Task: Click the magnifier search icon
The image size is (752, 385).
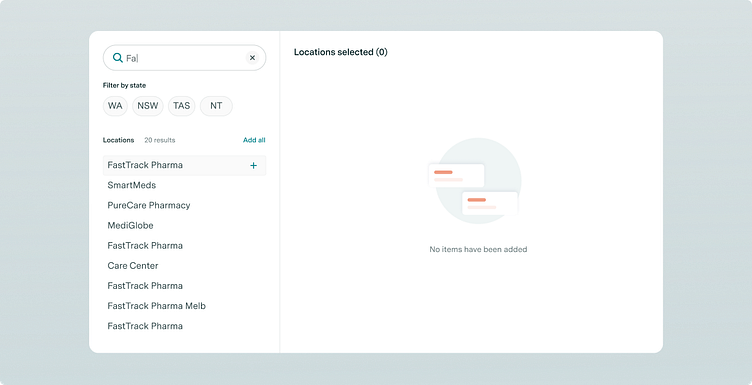Action: point(118,58)
